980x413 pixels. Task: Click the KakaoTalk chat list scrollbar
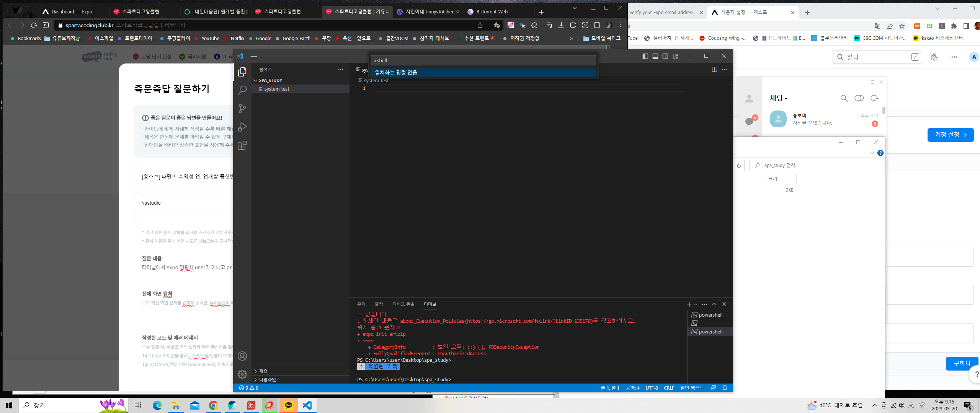coord(884,111)
